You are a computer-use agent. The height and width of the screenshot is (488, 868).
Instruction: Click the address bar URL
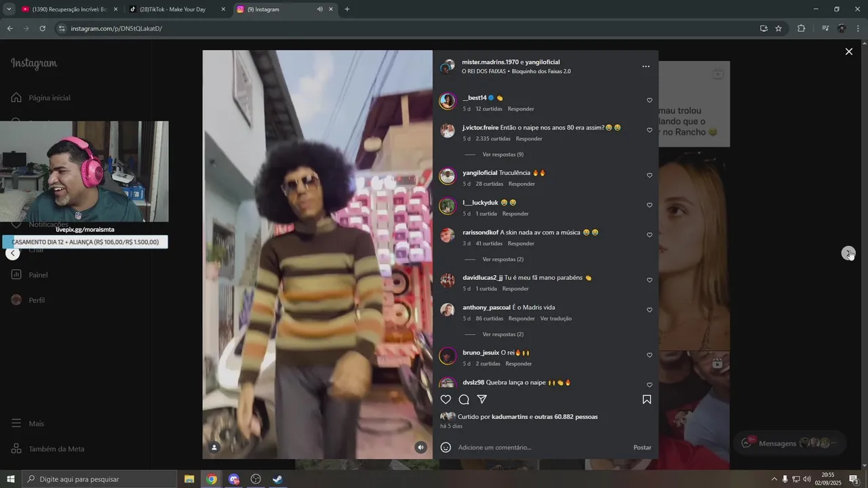[x=116, y=28]
